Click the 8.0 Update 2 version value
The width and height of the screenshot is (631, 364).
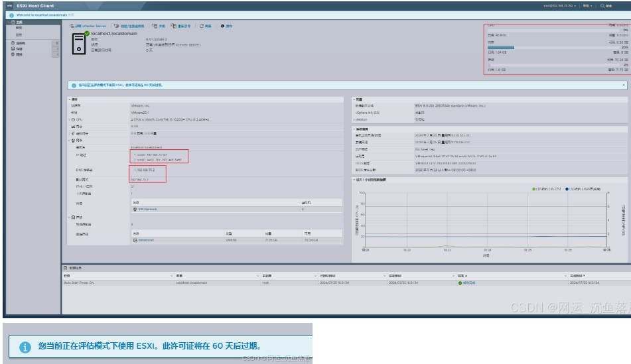point(157,39)
